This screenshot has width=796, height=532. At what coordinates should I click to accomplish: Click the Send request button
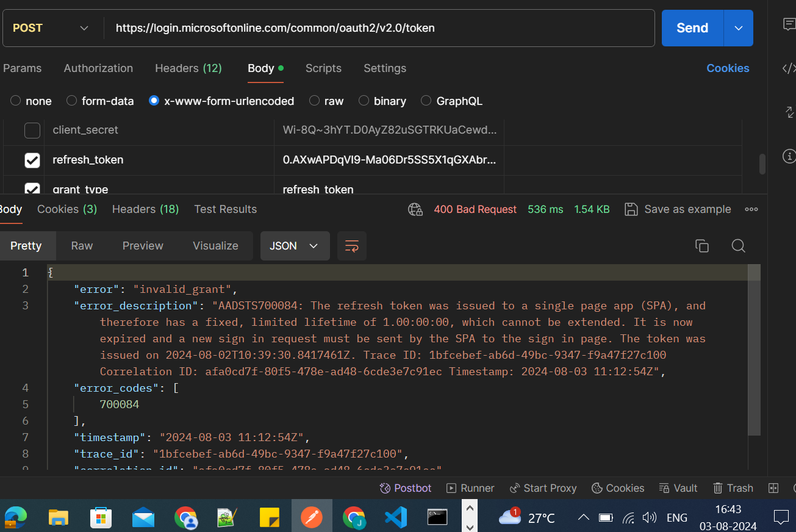[x=692, y=28]
